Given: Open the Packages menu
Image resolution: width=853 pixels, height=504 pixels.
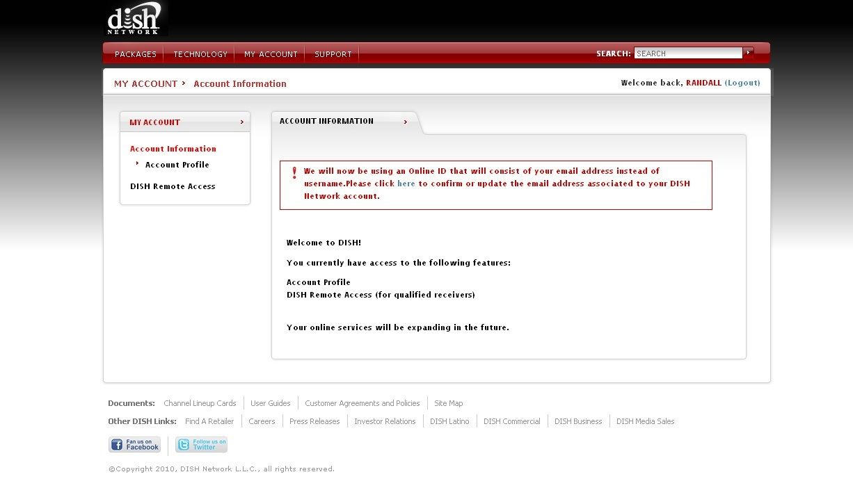Looking at the screenshot, I should 136,54.
